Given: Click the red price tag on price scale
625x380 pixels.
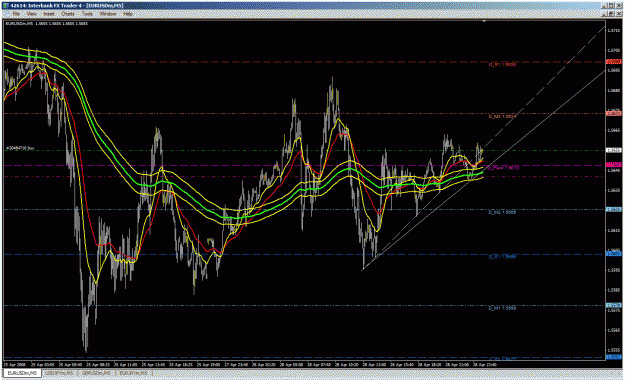Looking at the screenshot, I should coord(613,61).
